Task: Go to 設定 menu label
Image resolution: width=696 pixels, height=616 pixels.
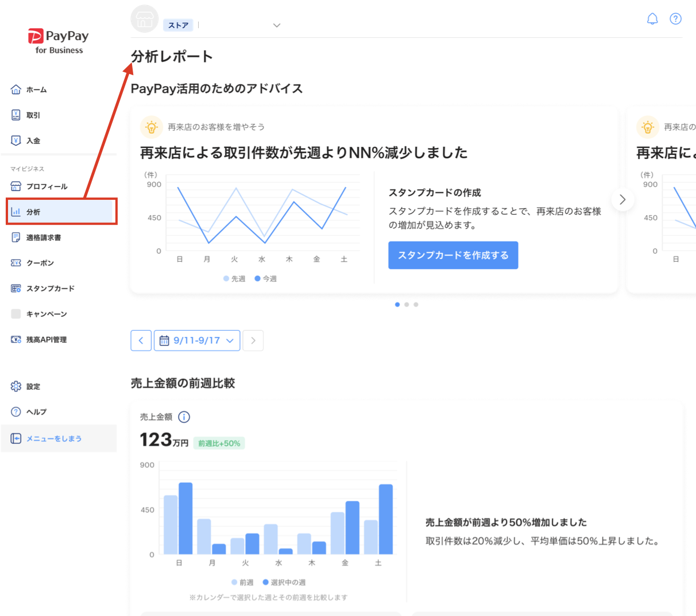Action: (x=33, y=386)
